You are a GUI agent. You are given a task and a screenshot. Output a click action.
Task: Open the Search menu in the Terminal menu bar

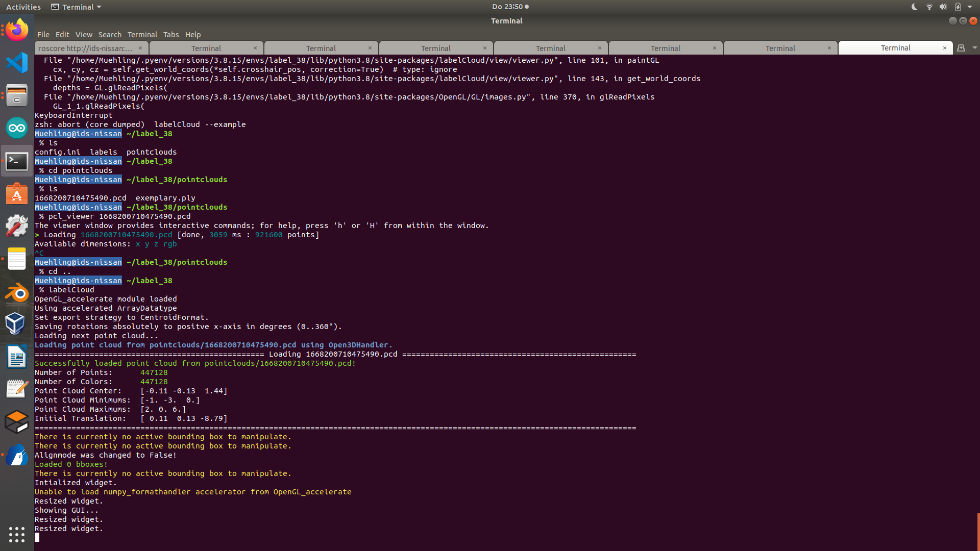point(110,34)
